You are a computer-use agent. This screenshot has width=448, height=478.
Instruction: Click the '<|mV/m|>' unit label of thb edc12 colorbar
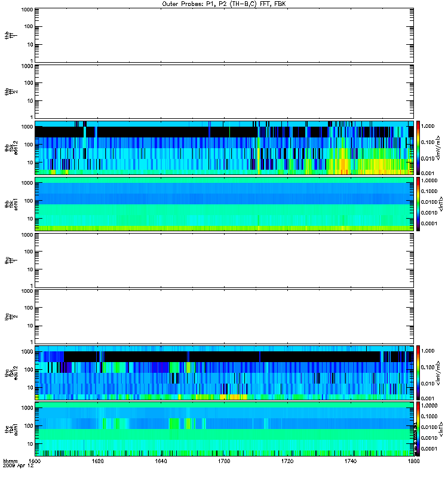click(x=438, y=148)
